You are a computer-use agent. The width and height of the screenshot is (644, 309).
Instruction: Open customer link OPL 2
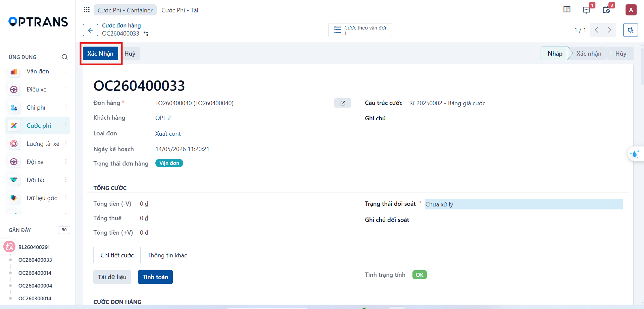163,118
